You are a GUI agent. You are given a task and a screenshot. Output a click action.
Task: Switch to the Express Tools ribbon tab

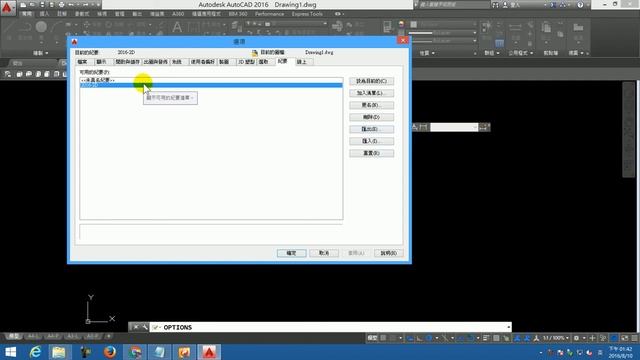coord(307,14)
